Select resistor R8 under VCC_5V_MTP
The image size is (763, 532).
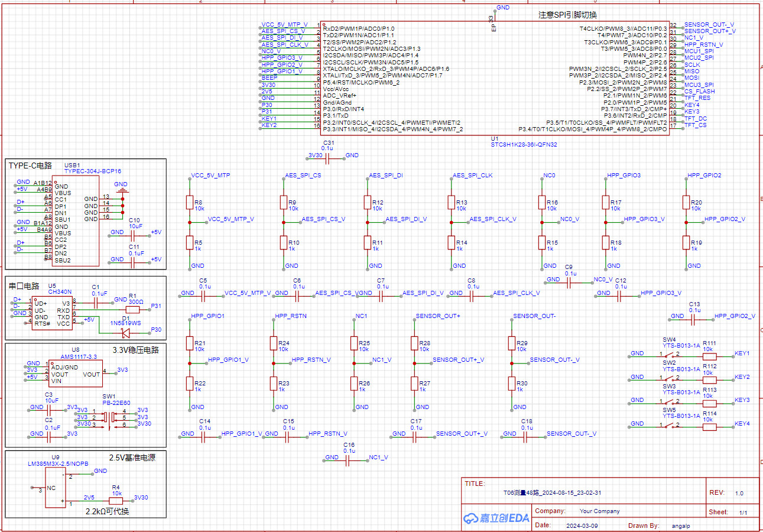pos(190,202)
